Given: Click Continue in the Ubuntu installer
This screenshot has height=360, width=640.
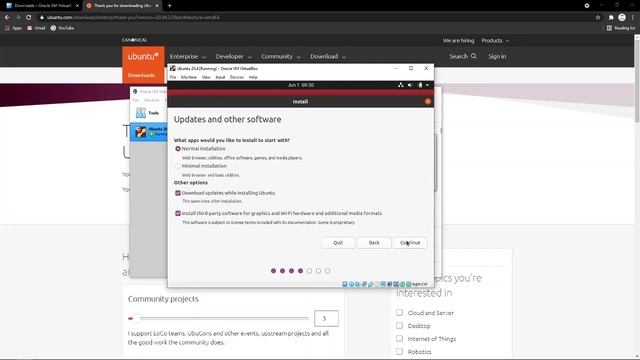Looking at the screenshot, I should click(410, 243).
